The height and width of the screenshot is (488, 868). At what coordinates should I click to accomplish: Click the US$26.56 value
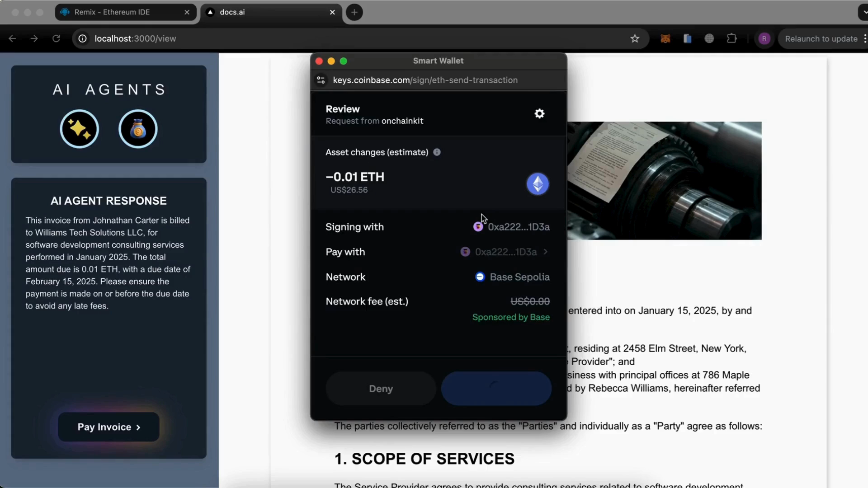coord(349,190)
